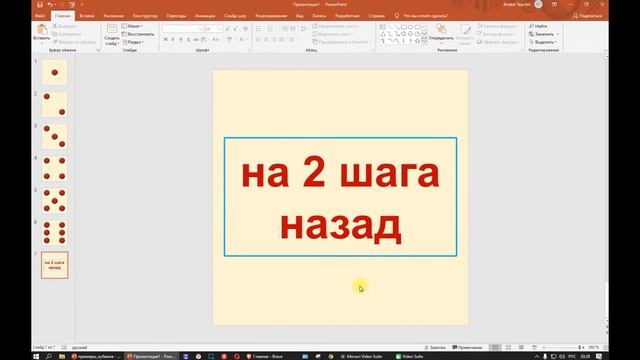Viewport: 640px width, 360px height.
Task: Switch to Slide Sorter view in status bar
Action: [508, 347]
